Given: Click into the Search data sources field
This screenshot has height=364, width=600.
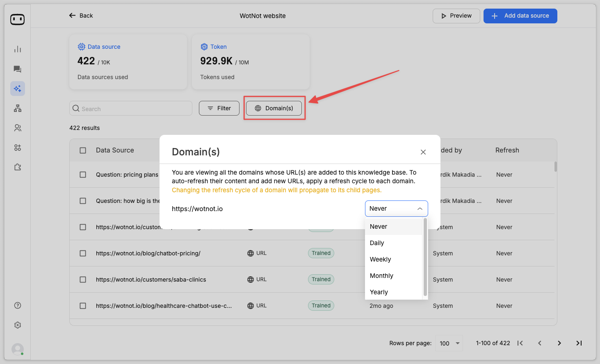Looking at the screenshot, I should click(x=131, y=109).
